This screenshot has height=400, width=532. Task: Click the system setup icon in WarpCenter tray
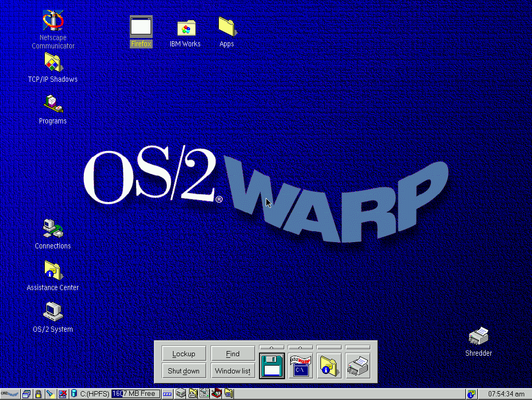tap(204, 394)
